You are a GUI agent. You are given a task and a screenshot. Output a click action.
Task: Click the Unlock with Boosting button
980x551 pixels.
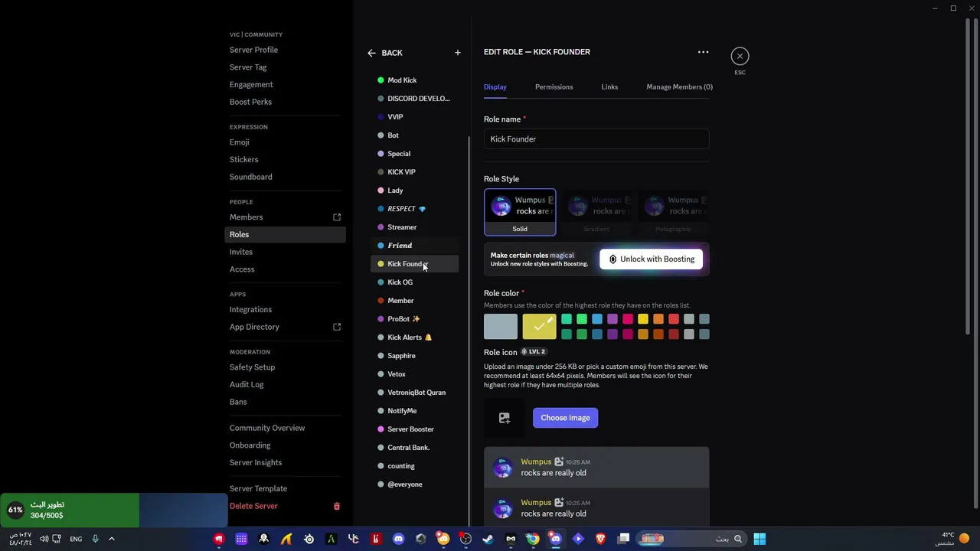coord(651,259)
